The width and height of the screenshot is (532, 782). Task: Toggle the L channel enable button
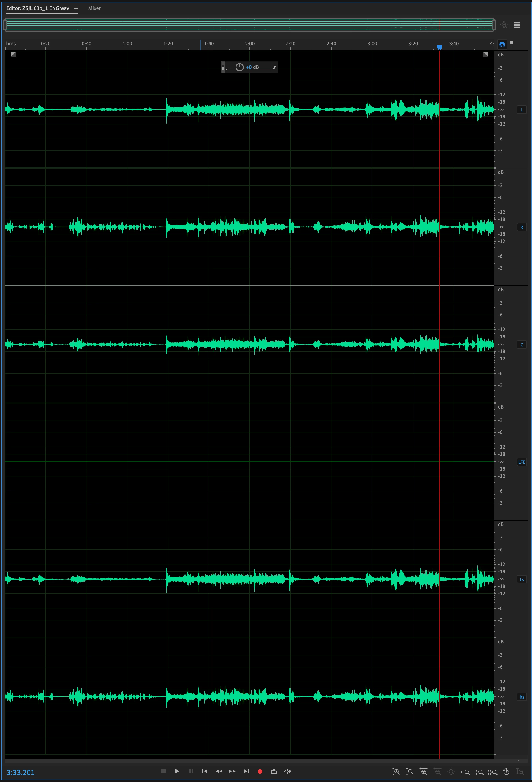tap(522, 110)
